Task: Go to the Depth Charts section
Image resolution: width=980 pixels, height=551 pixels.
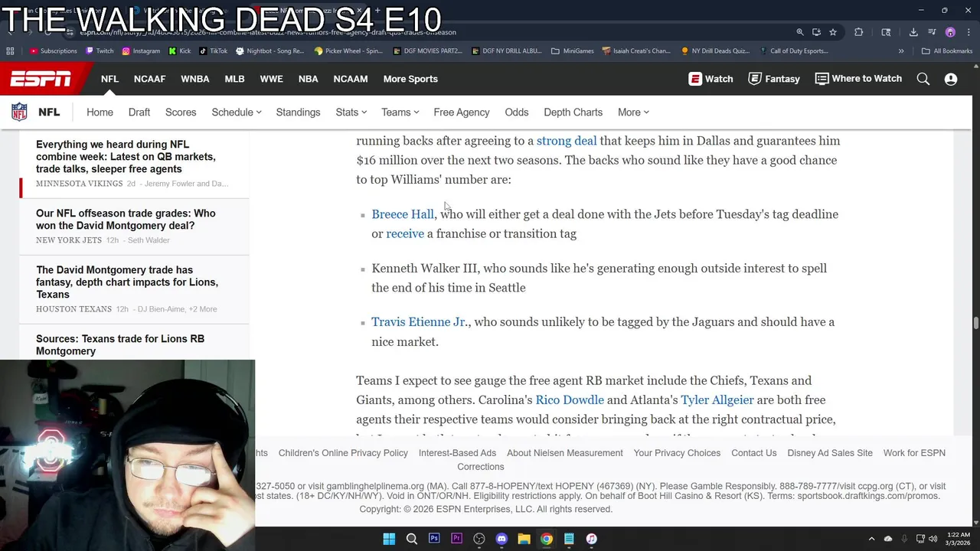Action: coord(573,112)
